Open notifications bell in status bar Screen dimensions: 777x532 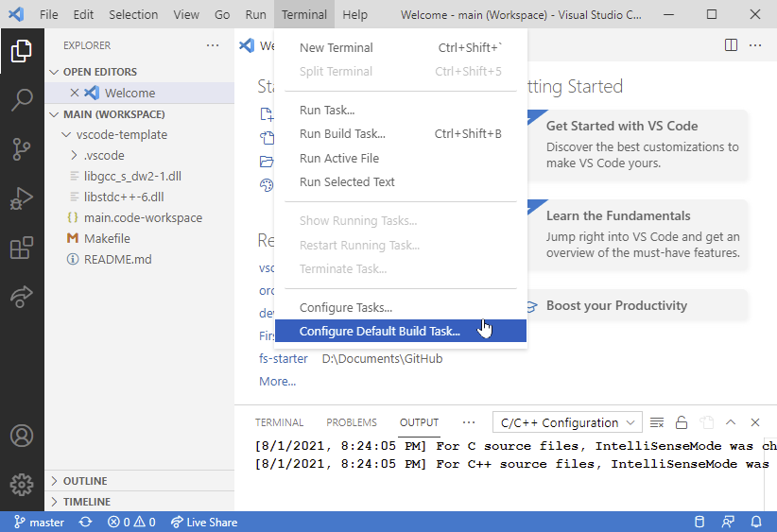coord(756,523)
